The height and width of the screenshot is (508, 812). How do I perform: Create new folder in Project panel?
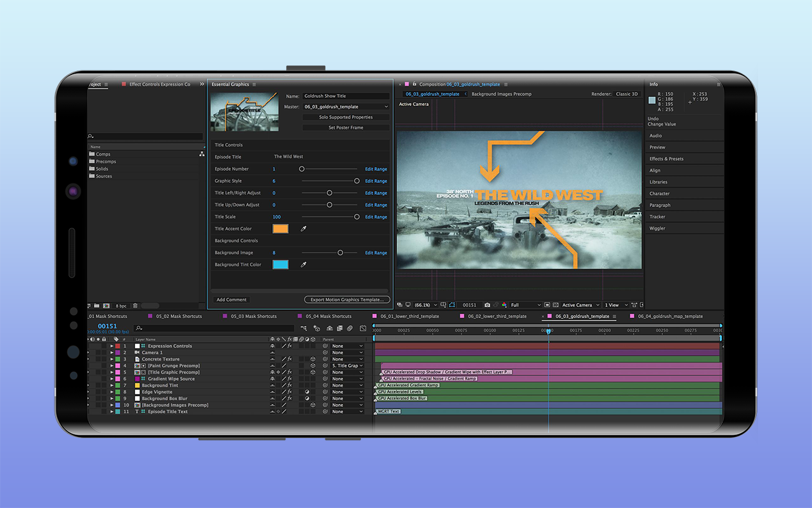[x=96, y=305]
